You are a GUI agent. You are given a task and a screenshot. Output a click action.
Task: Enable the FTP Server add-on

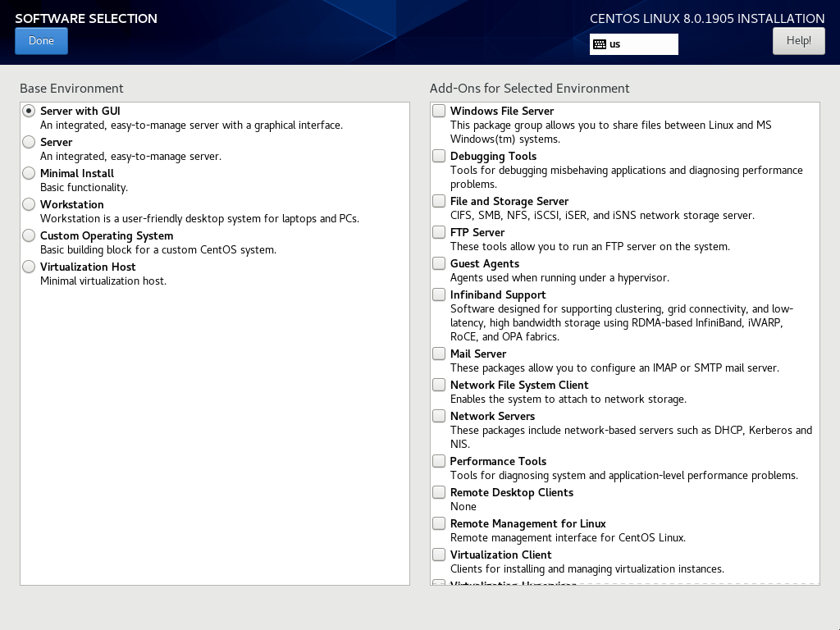pos(440,232)
